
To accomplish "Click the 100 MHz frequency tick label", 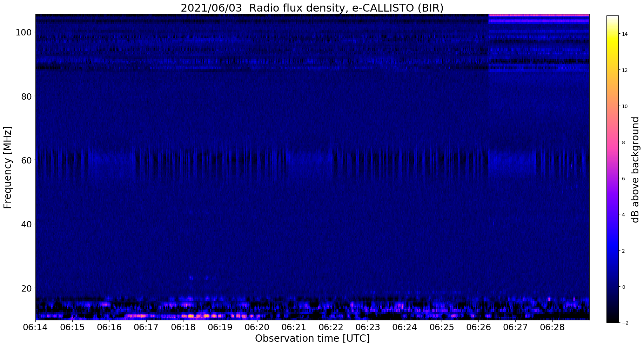I will [x=24, y=32].
